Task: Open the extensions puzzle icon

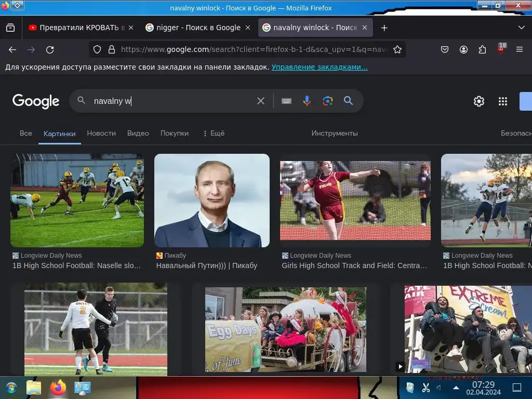Action: coord(482,49)
